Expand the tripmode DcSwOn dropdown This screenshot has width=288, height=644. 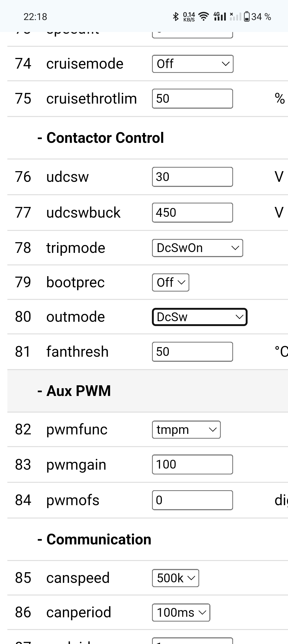pos(197,248)
